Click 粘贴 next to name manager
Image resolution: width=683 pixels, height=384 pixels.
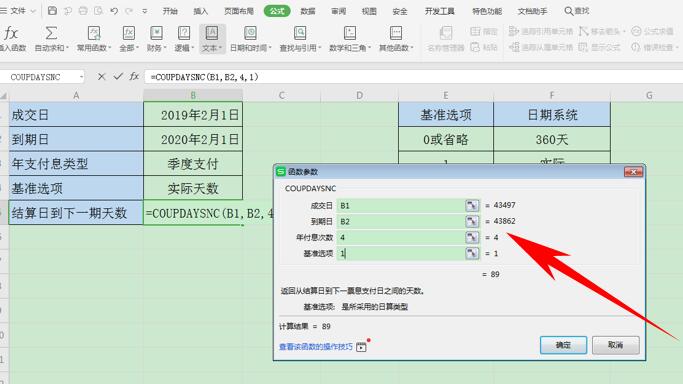484,47
